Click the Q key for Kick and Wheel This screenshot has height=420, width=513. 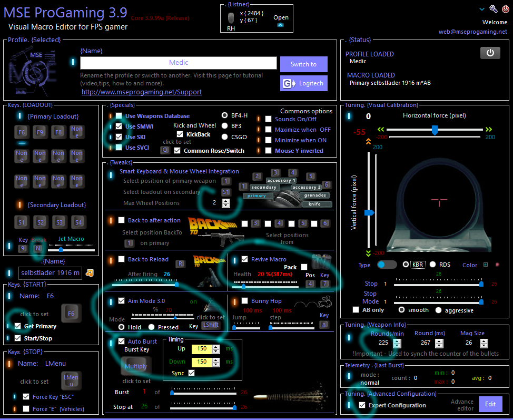[x=165, y=150]
